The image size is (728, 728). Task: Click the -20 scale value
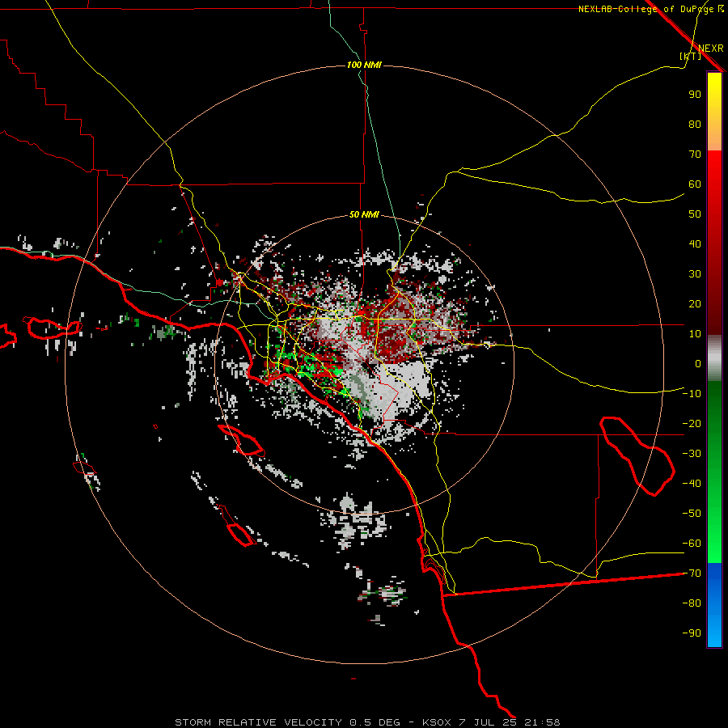click(692, 424)
